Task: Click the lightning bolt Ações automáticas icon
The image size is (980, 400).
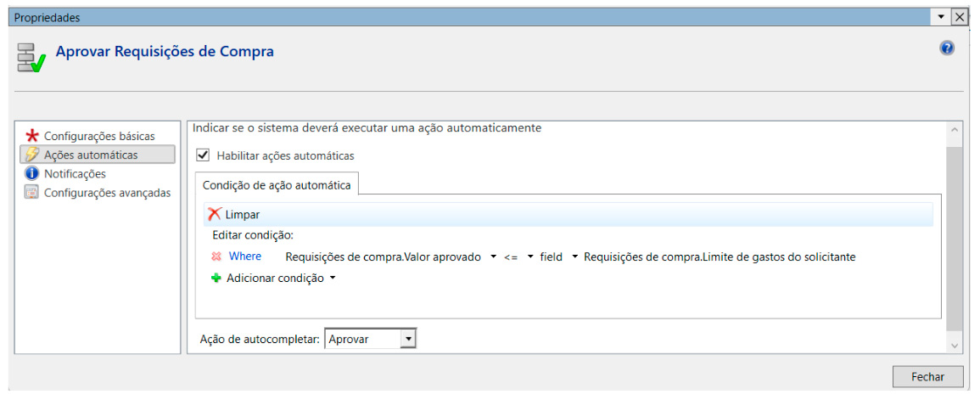Action: (x=32, y=155)
